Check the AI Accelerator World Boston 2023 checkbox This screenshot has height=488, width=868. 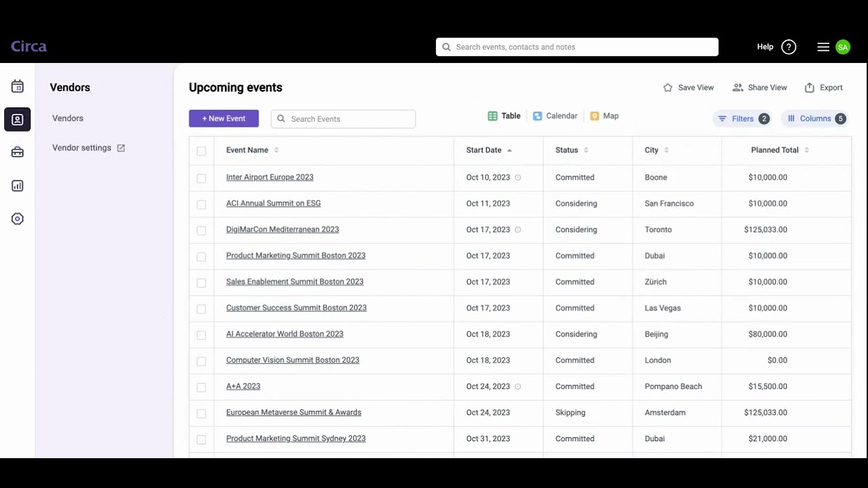201,335
